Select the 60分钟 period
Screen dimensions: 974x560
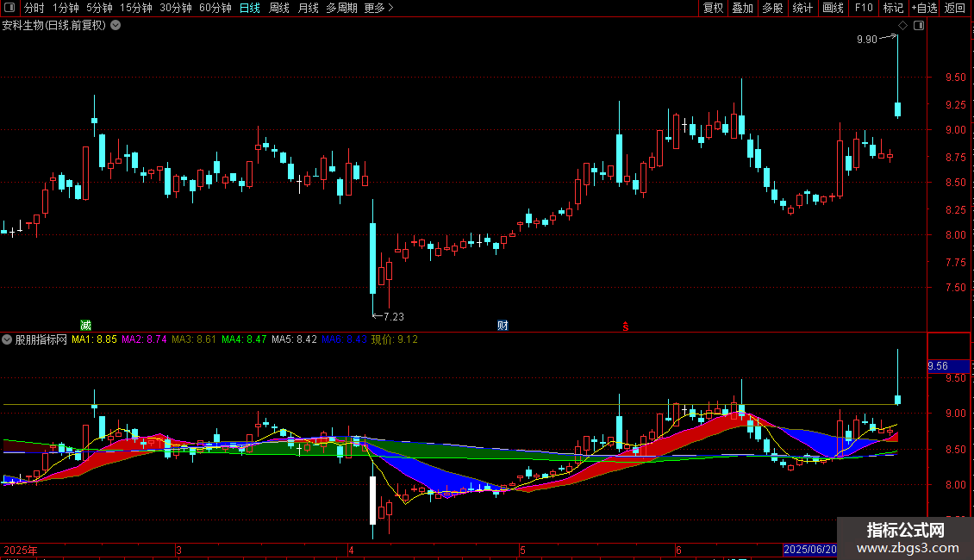click(x=215, y=8)
